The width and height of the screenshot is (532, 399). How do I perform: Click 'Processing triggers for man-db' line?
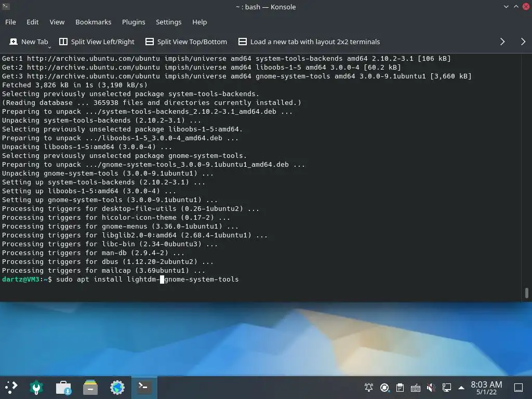pos(93,253)
